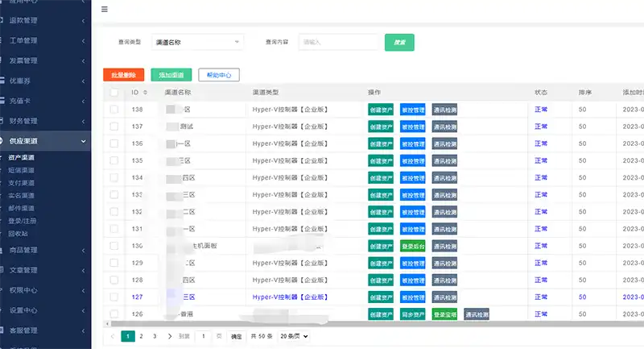Click 创建资产 for row 138
Image resolution: width=644 pixels, height=349 pixels.
[x=381, y=110]
